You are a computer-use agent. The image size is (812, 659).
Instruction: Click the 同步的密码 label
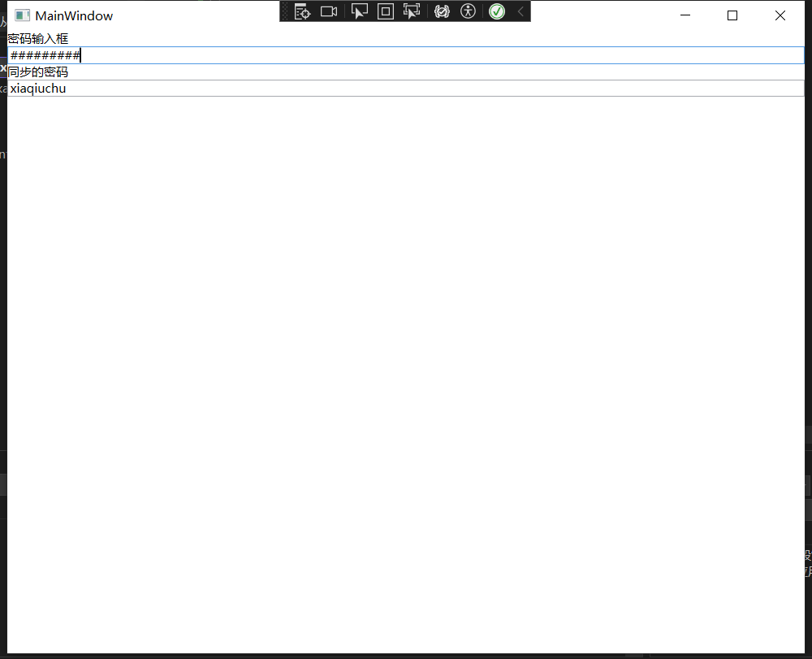[x=38, y=72]
